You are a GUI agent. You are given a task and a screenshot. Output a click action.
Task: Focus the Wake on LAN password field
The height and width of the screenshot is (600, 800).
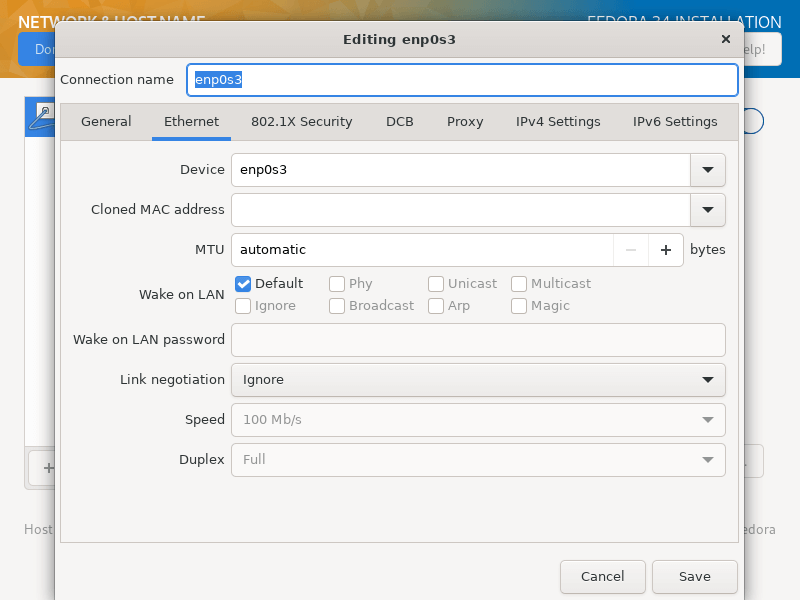[478, 340]
